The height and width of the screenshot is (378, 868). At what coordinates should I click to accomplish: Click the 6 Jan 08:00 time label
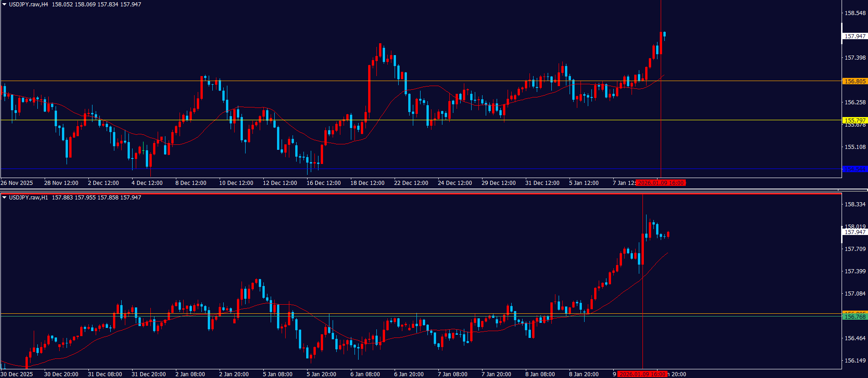pos(365,374)
